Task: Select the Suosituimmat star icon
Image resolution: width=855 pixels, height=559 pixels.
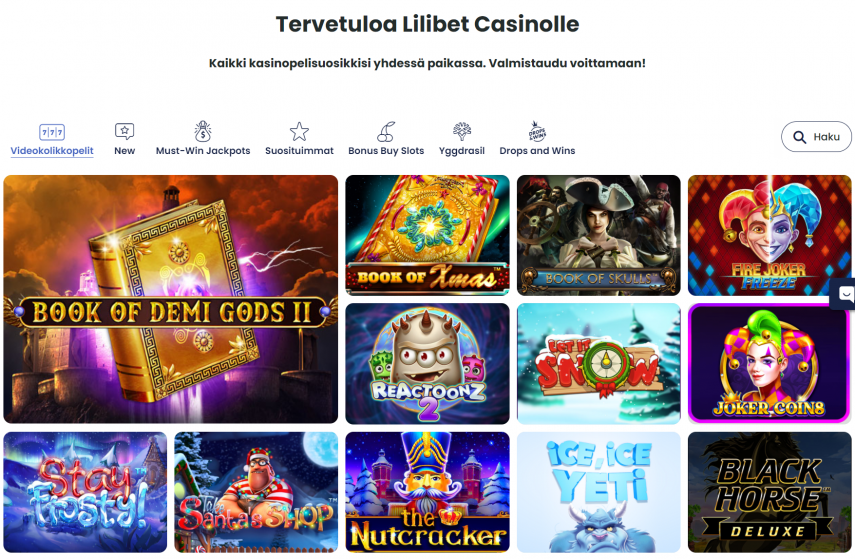Action: pyautogui.click(x=299, y=131)
